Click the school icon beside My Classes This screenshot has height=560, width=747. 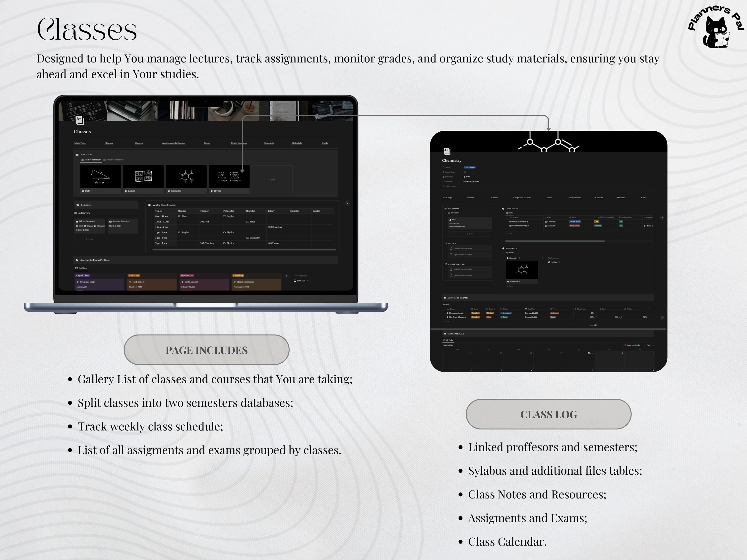tap(77, 155)
